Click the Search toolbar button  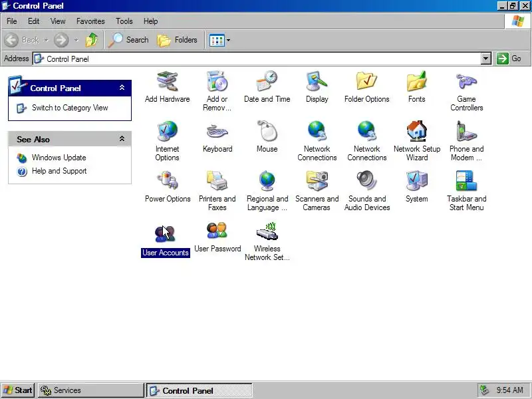128,40
